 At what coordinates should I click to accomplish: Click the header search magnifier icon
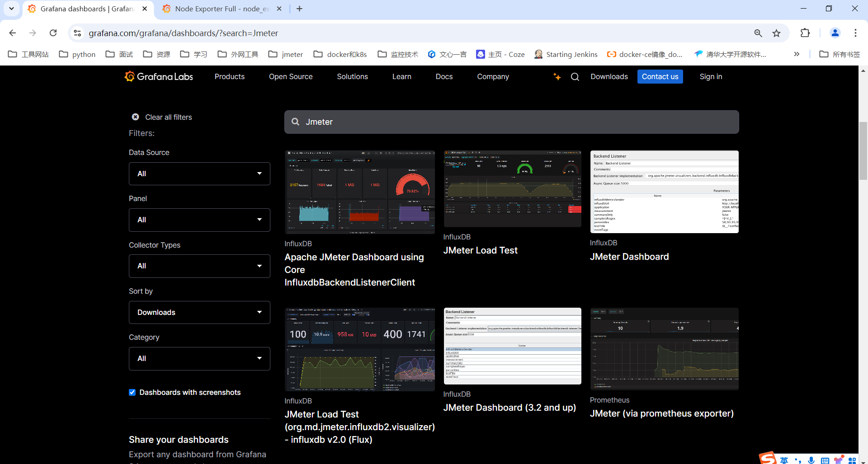(x=575, y=77)
